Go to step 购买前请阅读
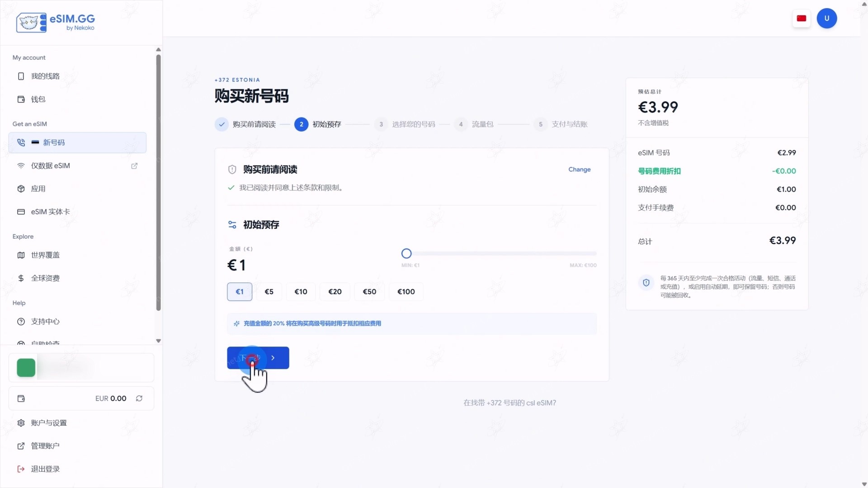Image resolution: width=868 pixels, height=488 pixels. pos(245,124)
